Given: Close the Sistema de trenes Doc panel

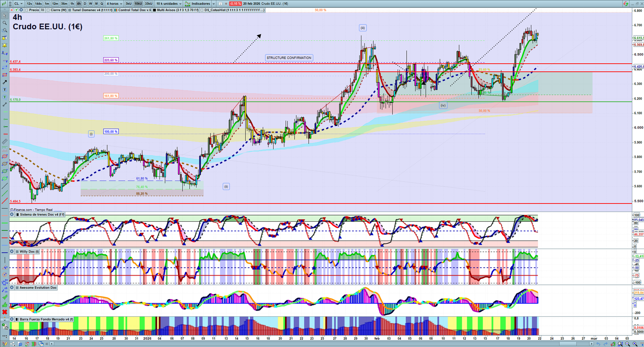Looking at the screenshot, I should click(x=12, y=214).
